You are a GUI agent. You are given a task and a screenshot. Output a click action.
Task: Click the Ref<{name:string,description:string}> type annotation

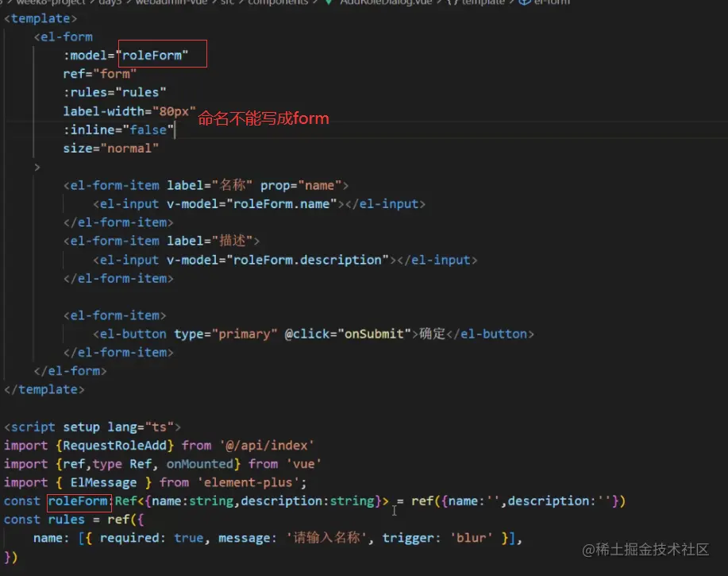point(252,501)
